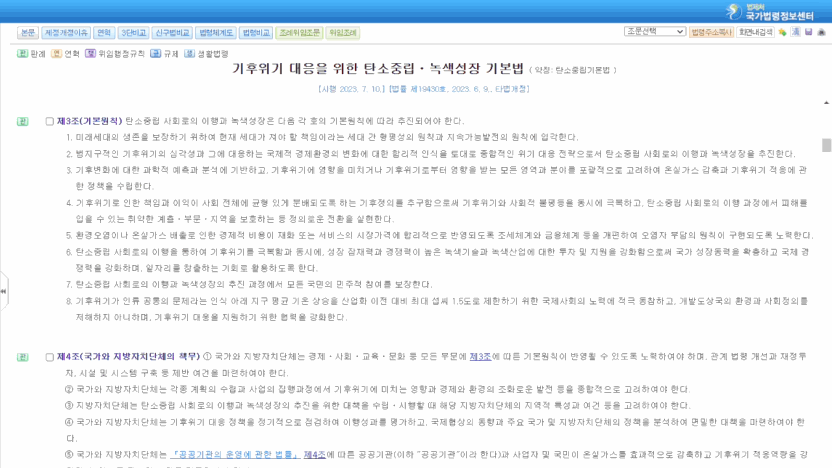Viewport: 832px width, 468px height.
Task: Click the Hanja (漢) conversion icon
Action: coord(795,32)
